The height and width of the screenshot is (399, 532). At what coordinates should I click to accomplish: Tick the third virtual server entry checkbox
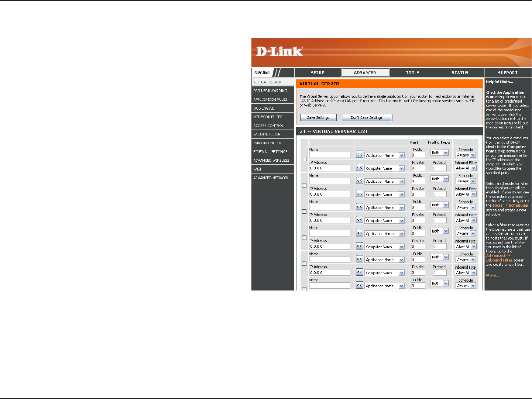[x=304, y=211]
